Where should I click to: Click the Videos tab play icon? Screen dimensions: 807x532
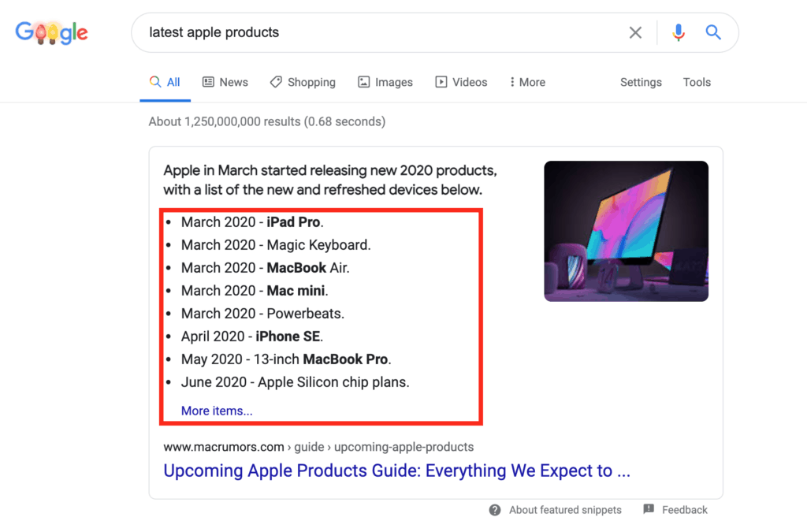tap(441, 82)
